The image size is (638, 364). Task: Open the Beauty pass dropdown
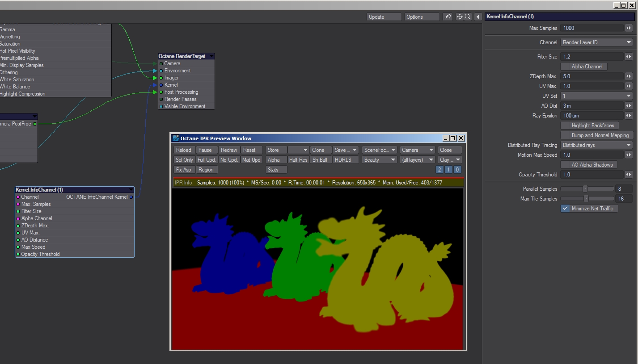click(x=380, y=160)
